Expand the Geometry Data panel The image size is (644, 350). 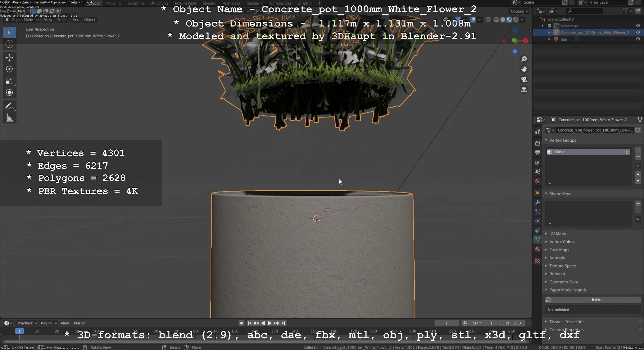tap(546, 282)
